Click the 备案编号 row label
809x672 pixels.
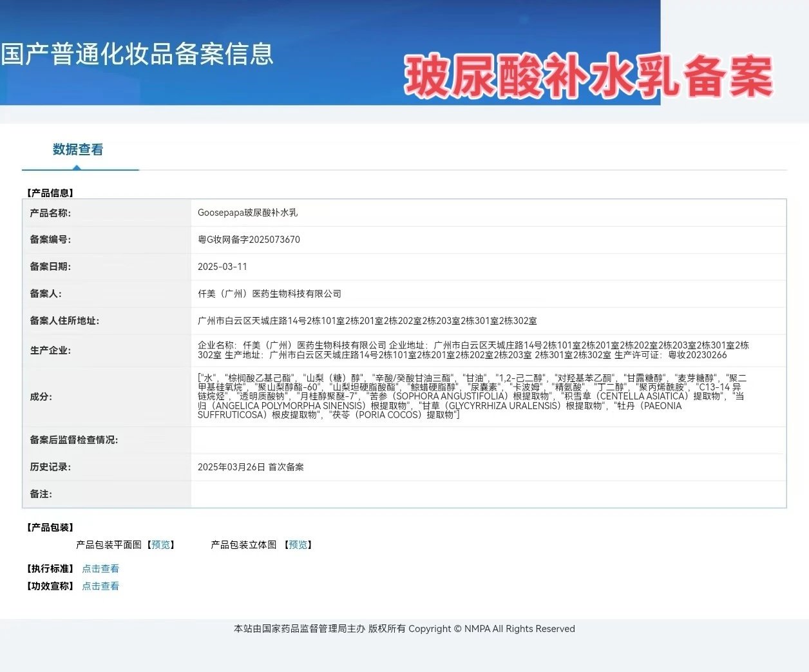[50, 240]
